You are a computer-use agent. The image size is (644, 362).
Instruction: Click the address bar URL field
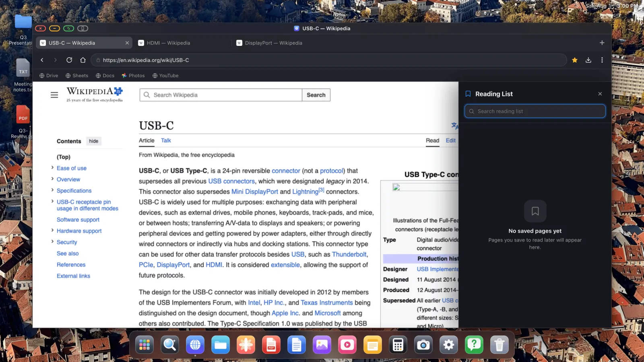point(329,60)
